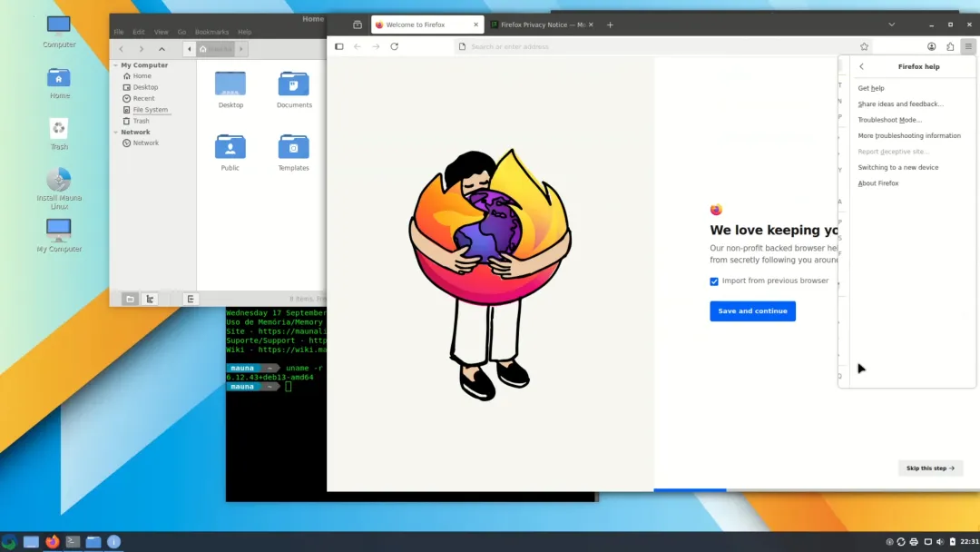The height and width of the screenshot is (552, 980).
Task: Click Skip this step
Action: coord(930,468)
